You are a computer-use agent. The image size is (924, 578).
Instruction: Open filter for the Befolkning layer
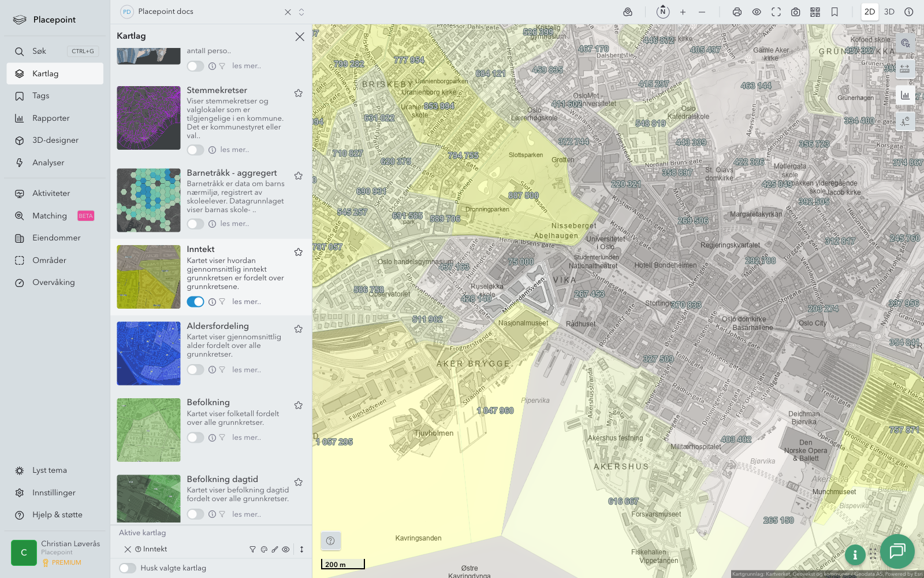pyautogui.click(x=222, y=438)
